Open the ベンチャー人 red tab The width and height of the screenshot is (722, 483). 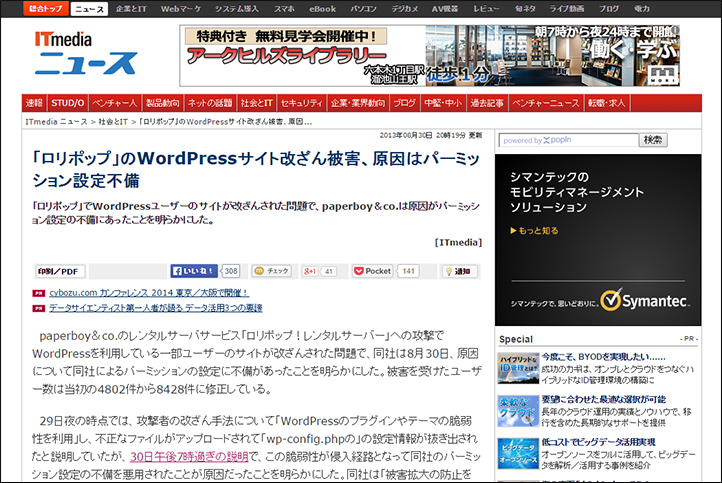click(115, 103)
